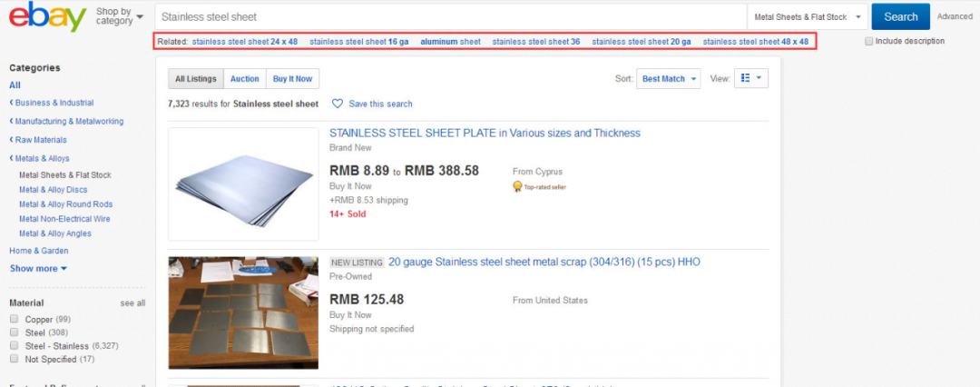The height and width of the screenshot is (387, 980).
Task: Switch to the Buy It Now tab
Action: 294,79
